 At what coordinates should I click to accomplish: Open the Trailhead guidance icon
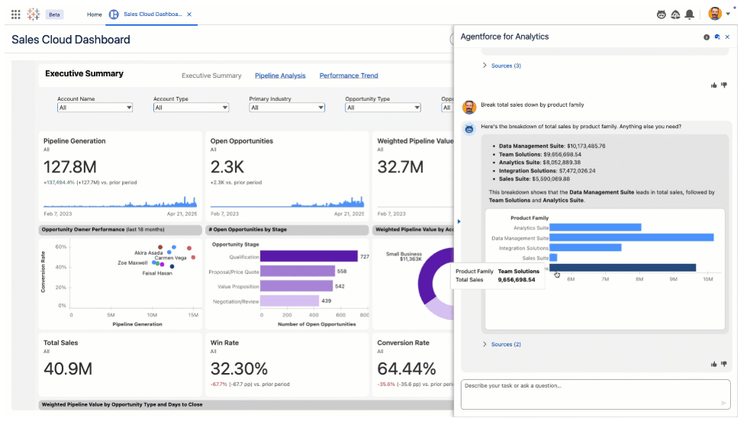[x=675, y=15]
